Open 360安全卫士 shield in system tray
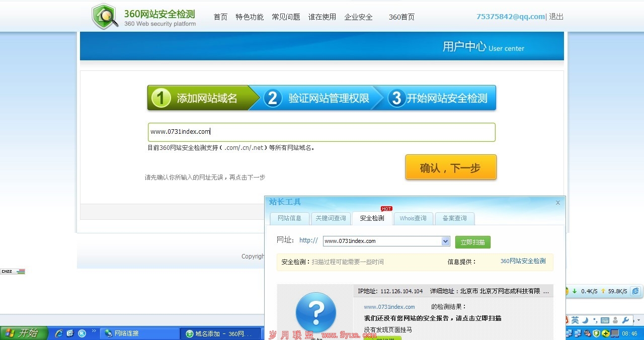The width and height of the screenshot is (644, 340). (597, 333)
